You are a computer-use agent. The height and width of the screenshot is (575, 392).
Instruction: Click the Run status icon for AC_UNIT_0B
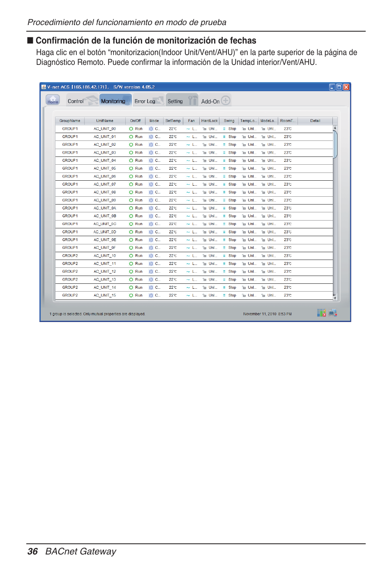(x=131, y=216)
